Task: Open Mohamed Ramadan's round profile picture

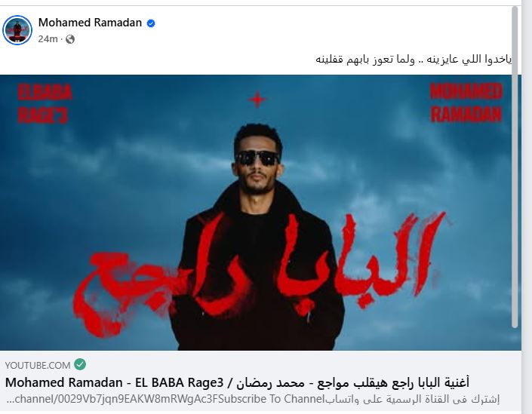Action: 17,30
